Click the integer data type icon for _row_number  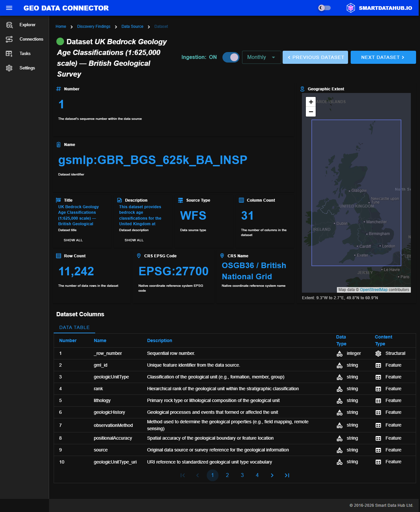pos(340,354)
